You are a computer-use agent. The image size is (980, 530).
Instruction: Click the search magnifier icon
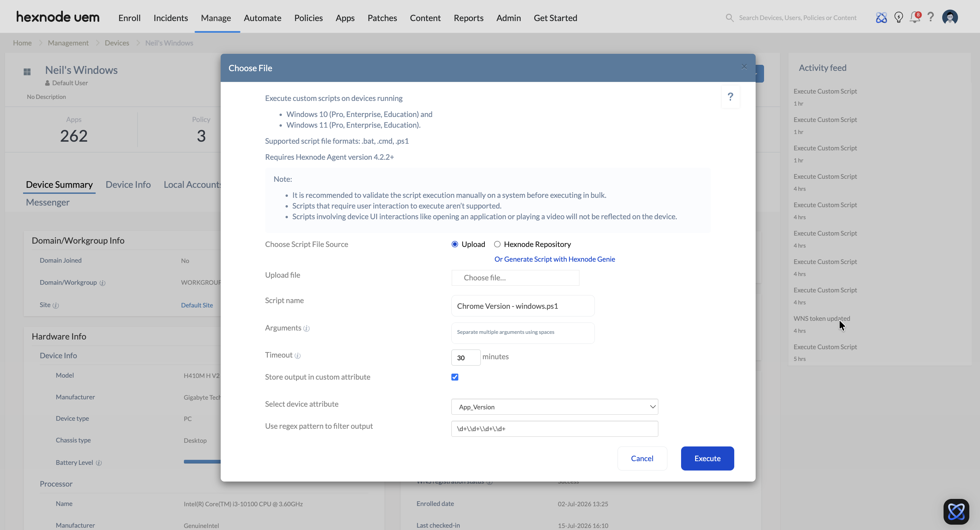pos(729,18)
